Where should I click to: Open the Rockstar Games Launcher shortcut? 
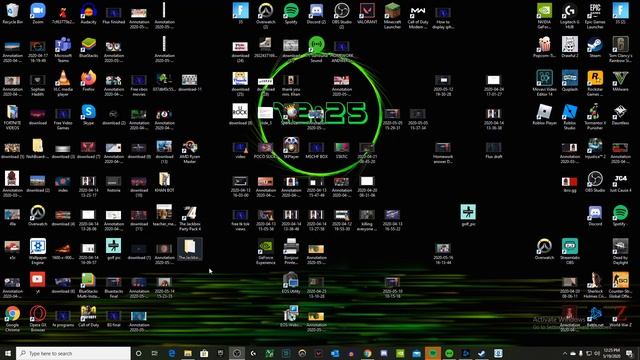(595, 83)
